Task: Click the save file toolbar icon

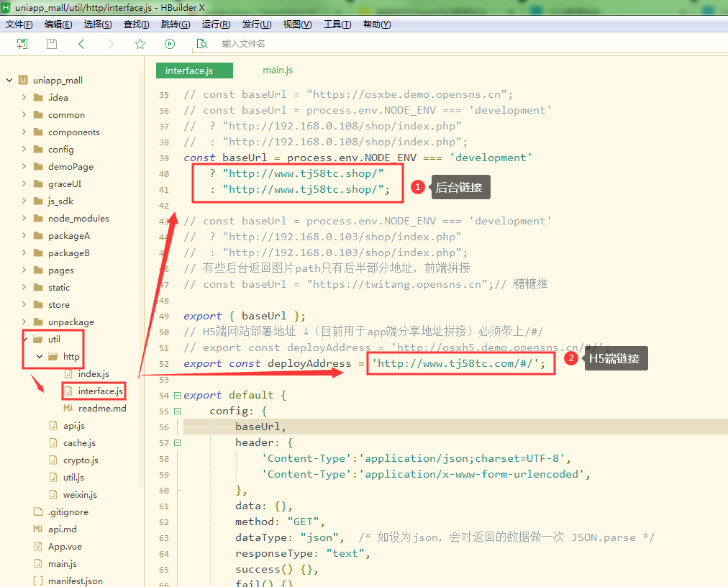Action: click(52, 44)
